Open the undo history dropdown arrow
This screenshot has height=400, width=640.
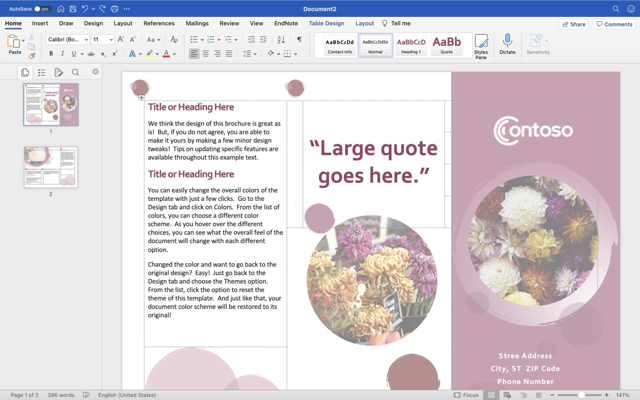93,9
